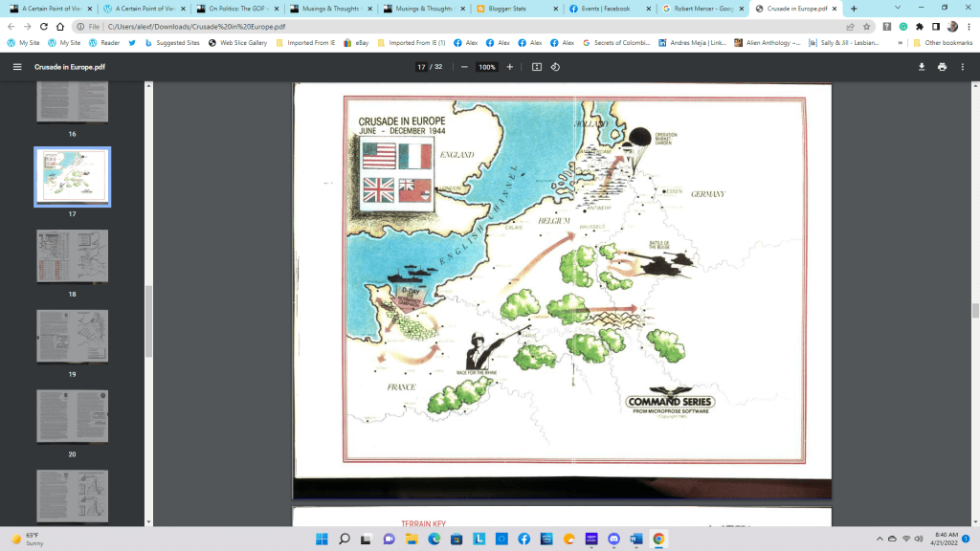Open the Windows Start menu
This screenshot has height=551, width=980.
(x=322, y=539)
